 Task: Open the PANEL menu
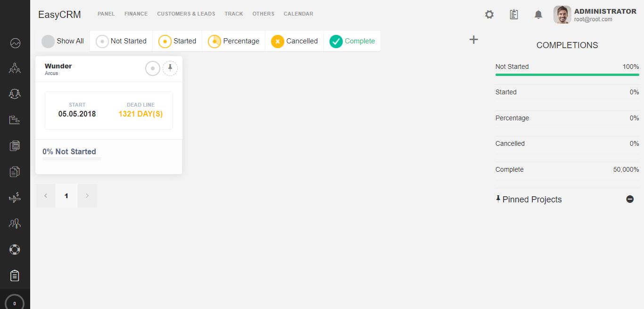click(x=106, y=14)
